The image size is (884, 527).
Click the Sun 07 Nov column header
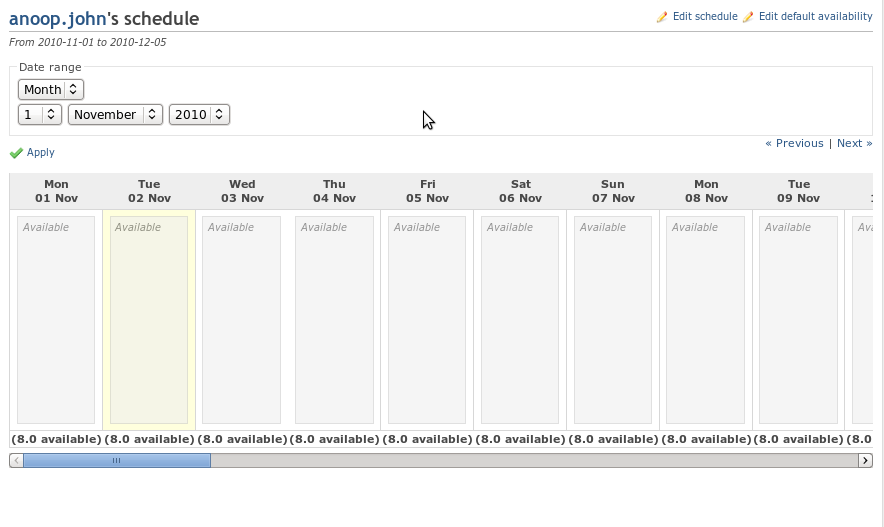(x=613, y=191)
